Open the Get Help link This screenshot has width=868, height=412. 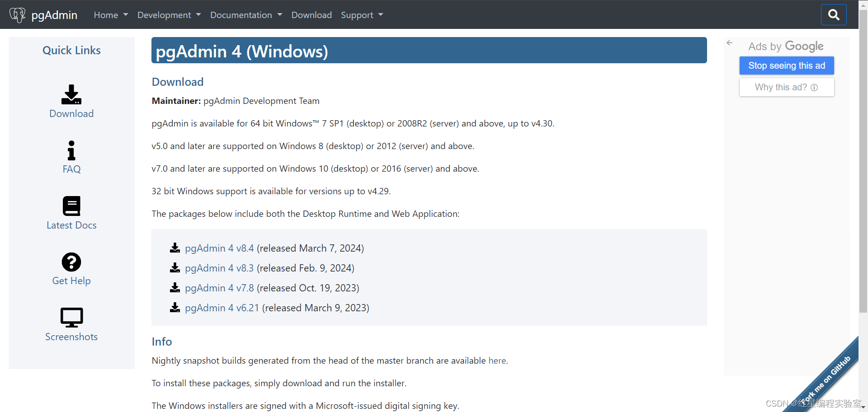click(x=71, y=281)
